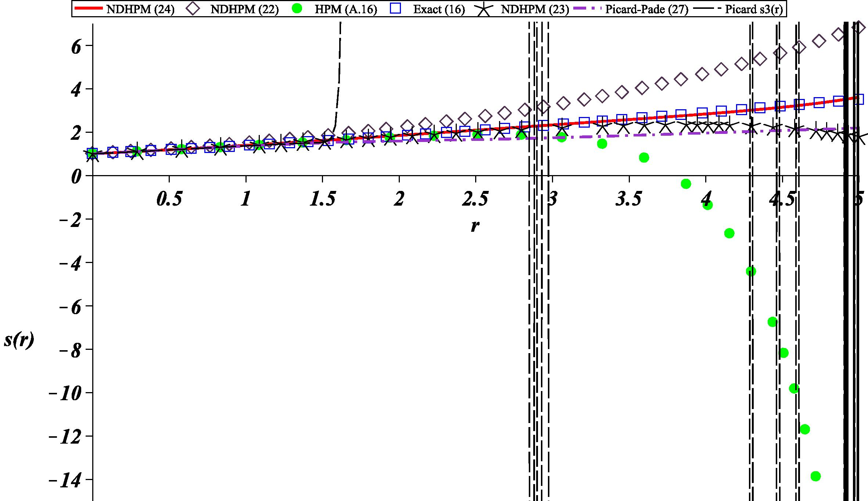Click the red line legend swatch
The height and width of the screenshot is (501, 868).
point(88,9)
